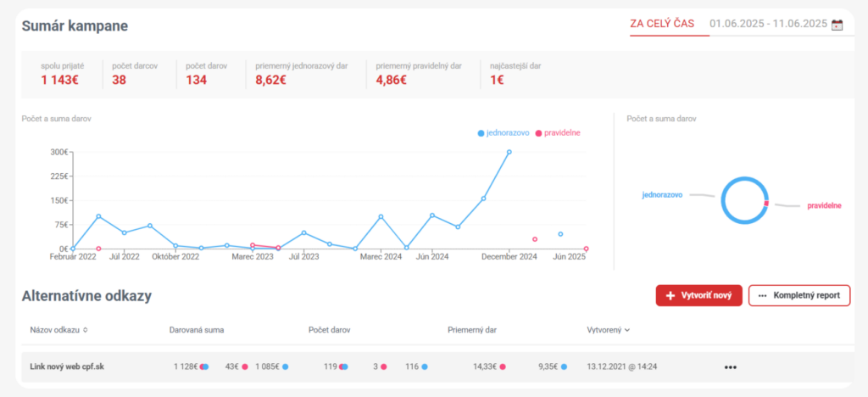Screen dimensions: 868x397
Task: Click the spolu prijaté 1 143€ value
Action: pyautogui.click(x=60, y=81)
